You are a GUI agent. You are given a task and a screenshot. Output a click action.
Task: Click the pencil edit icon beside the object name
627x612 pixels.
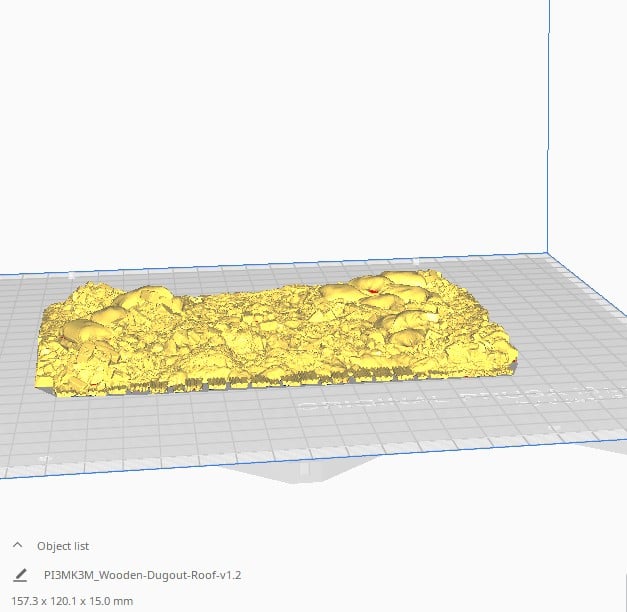[20, 575]
